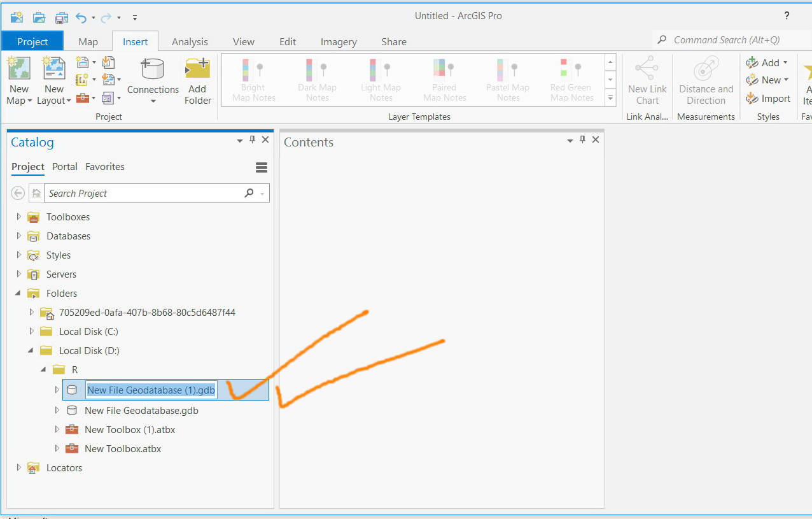The height and width of the screenshot is (519, 812).
Task: Click the Help question mark icon
Action: click(x=787, y=16)
